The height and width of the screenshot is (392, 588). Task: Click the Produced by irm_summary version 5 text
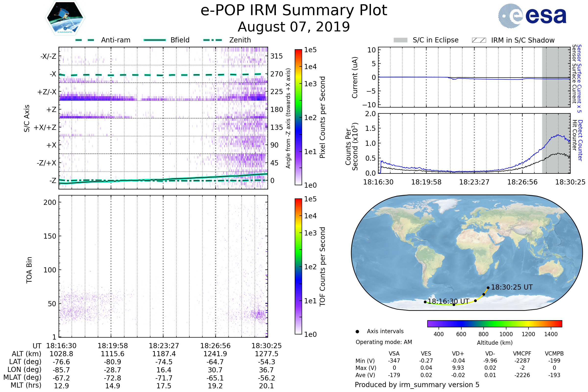pos(417,385)
